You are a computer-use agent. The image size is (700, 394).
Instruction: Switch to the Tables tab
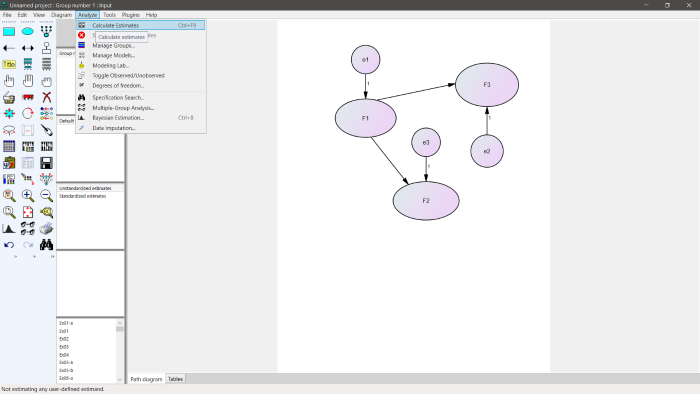point(175,379)
